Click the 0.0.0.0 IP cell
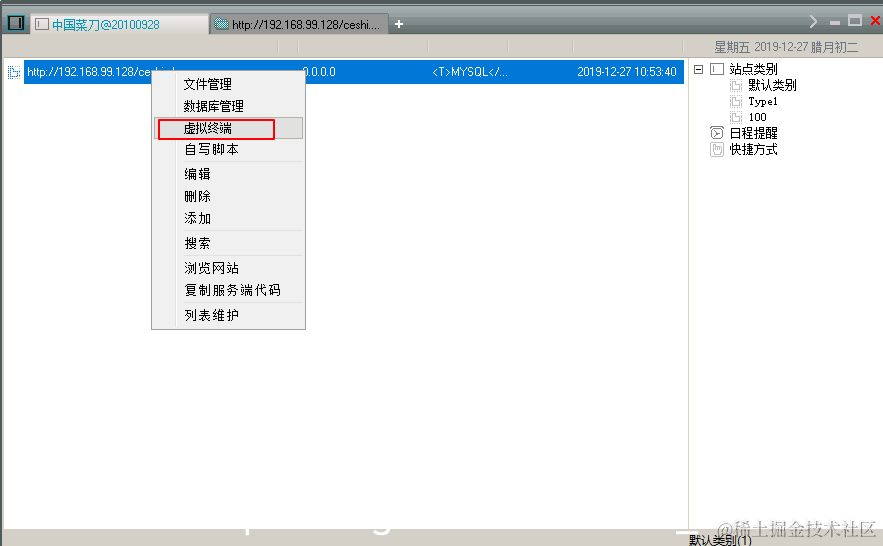 tap(319, 72)
